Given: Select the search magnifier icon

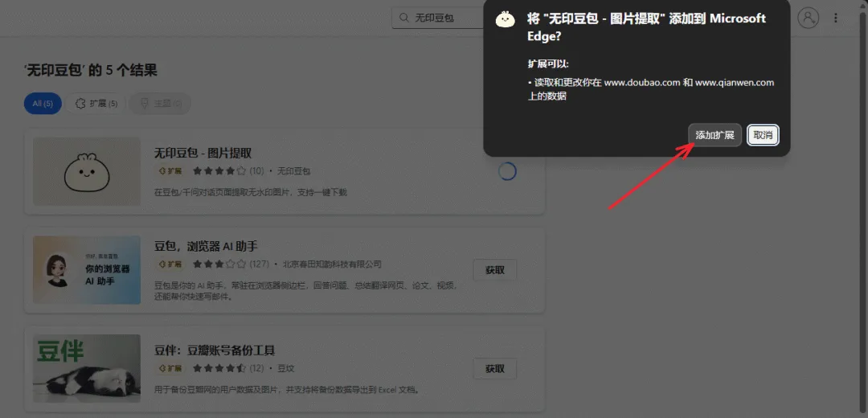Looking at the screenshot, I should [x=404, y=18].
